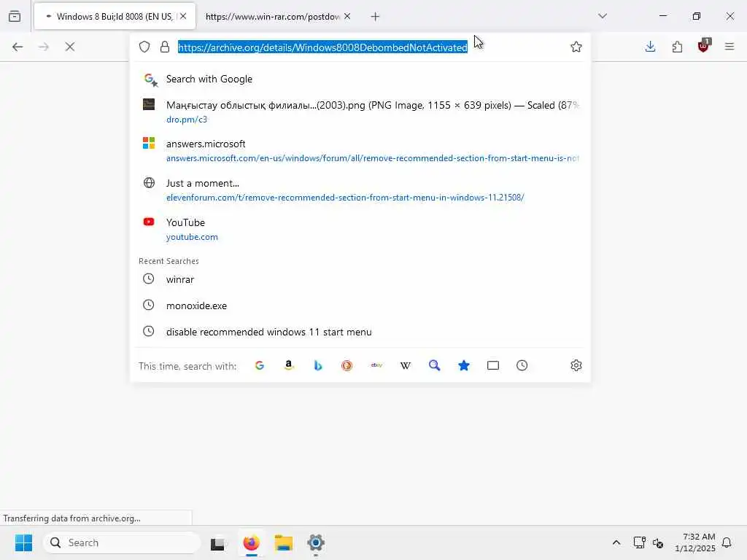Go forward one page
Viewport: 747px width, 560px height.
(x=44, y=47)
